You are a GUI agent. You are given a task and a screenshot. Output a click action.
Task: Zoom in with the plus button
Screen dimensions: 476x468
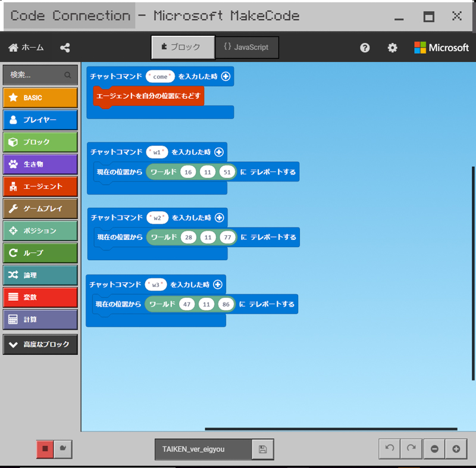tap(456, 448)
